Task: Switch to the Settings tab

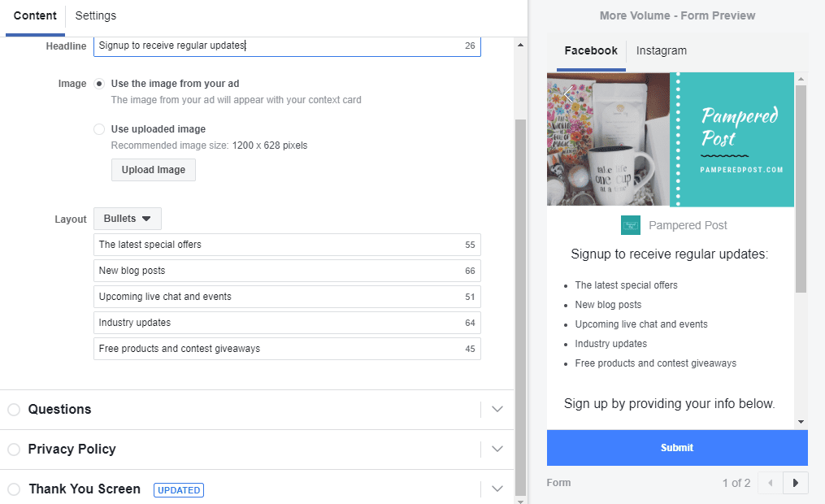Action: point(95,15)
